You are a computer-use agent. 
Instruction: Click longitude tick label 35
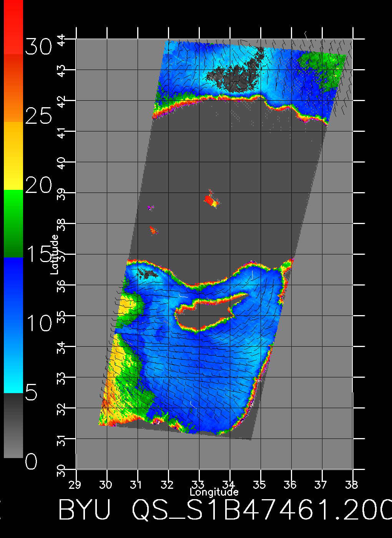tap(259, 485)
